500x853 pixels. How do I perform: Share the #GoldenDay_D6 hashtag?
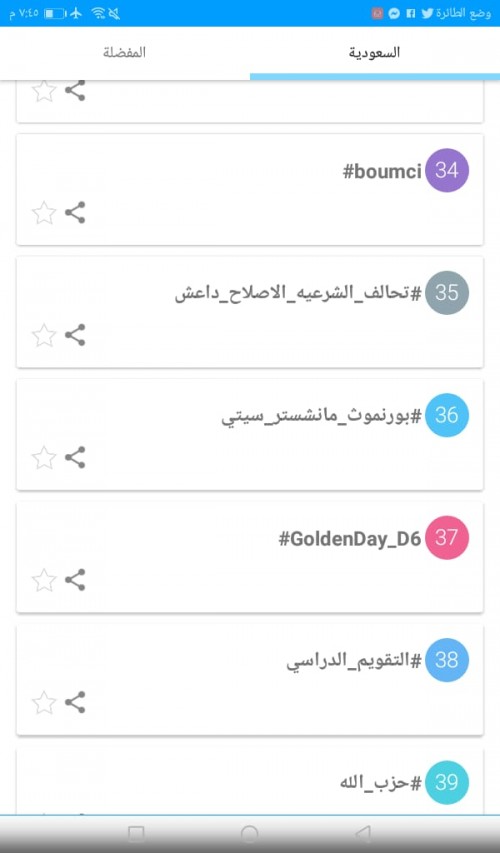point(75,580)
